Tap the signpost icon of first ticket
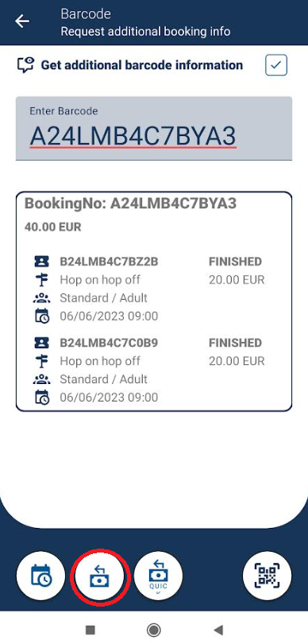Screen dimensions: 308x644 [x=41, y=280]
